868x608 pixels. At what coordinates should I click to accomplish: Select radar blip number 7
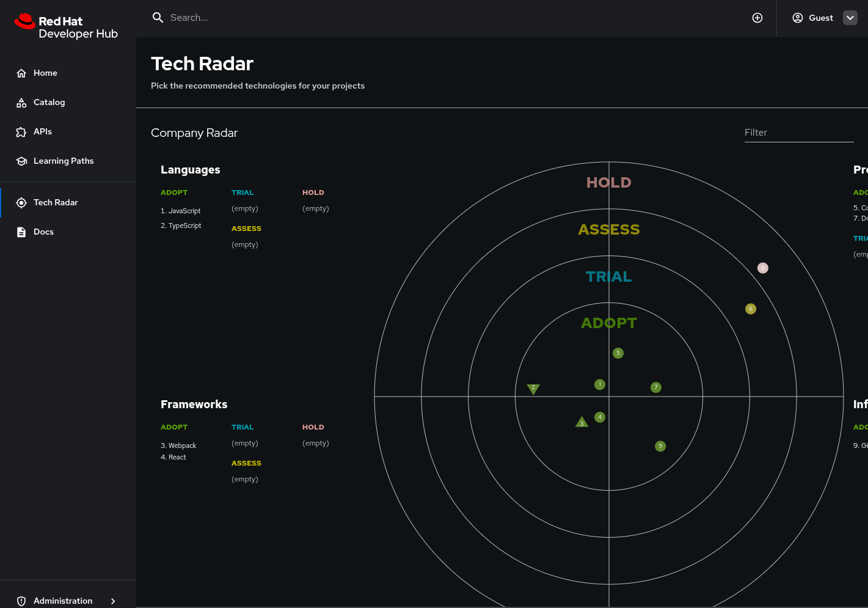656,387
